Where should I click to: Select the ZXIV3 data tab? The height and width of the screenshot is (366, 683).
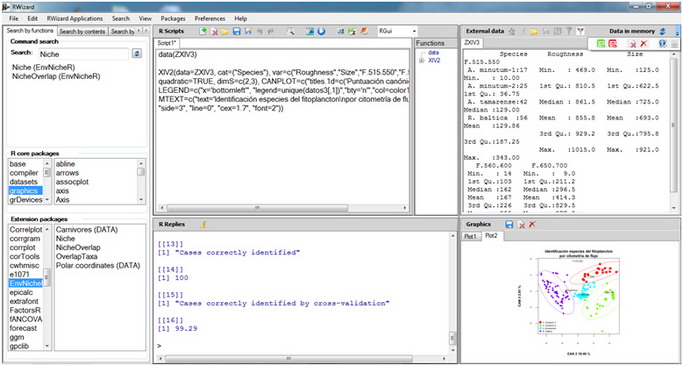tap(472, 43)
